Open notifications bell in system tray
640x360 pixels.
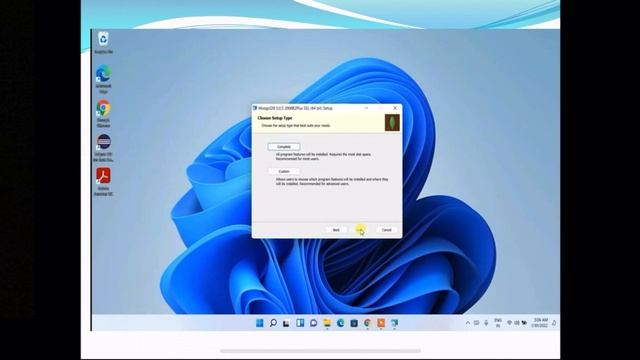pyautogui.click(x=554, y=323)
